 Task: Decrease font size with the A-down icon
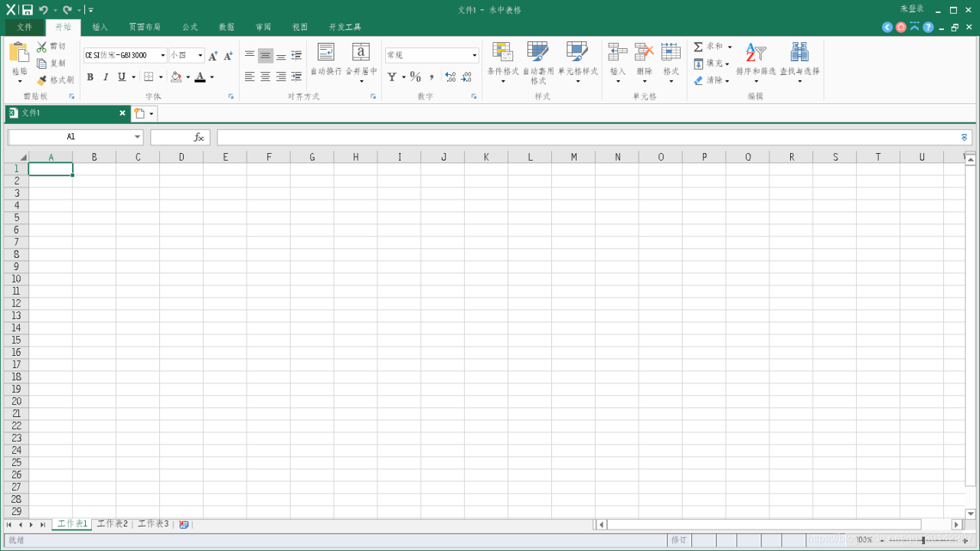227,56
